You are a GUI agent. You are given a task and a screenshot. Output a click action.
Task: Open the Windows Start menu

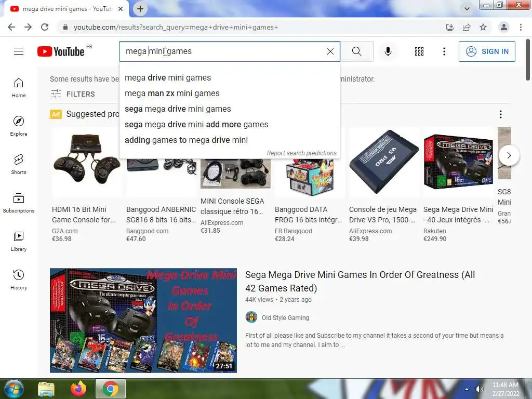(x=13, y=389)
